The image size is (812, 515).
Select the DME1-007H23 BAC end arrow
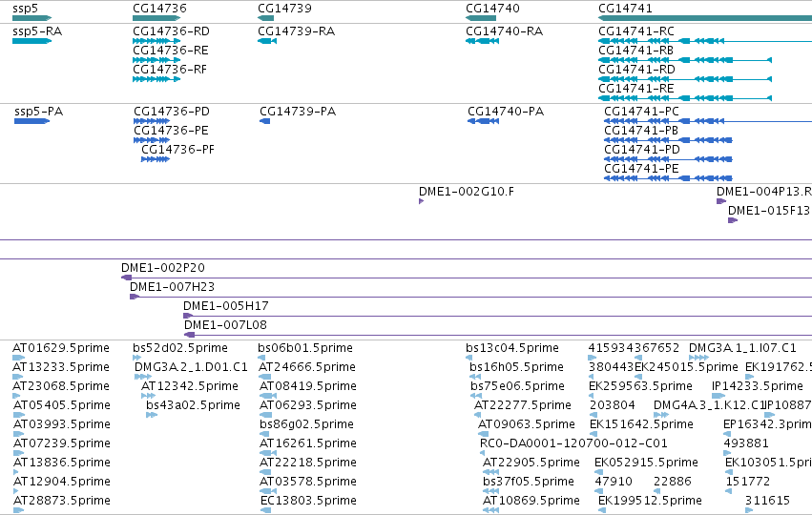[135, 297]
